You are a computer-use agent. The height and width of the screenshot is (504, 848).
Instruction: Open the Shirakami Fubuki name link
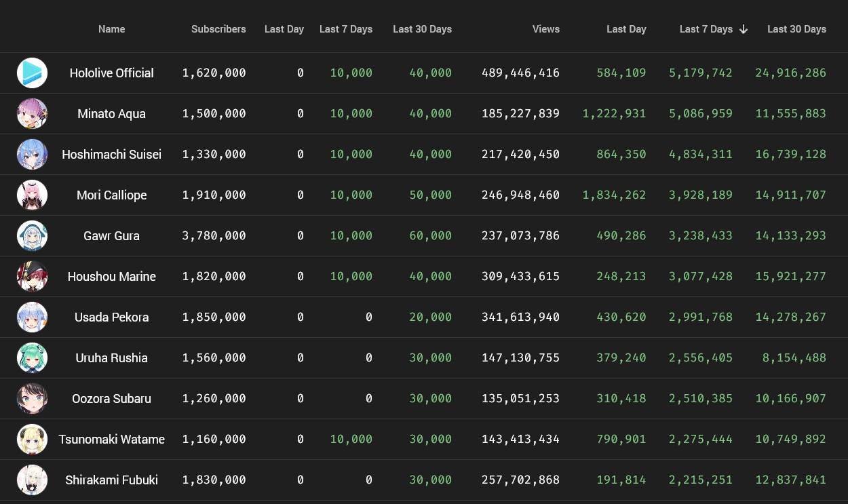[x=112, y=480]
